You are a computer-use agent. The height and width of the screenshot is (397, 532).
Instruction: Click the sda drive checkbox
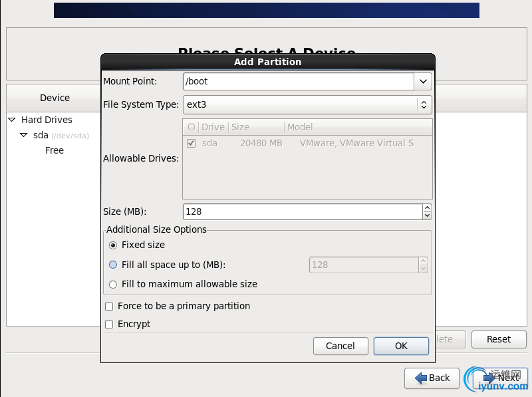(192, 144)
